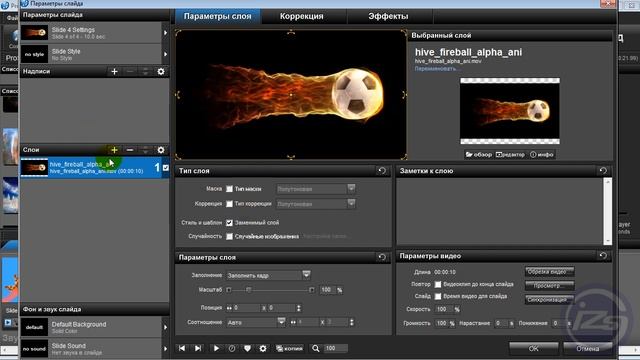Enable the Тип маски checkbox
This screenshot has height=360, width=640.
tap(229, 189)
